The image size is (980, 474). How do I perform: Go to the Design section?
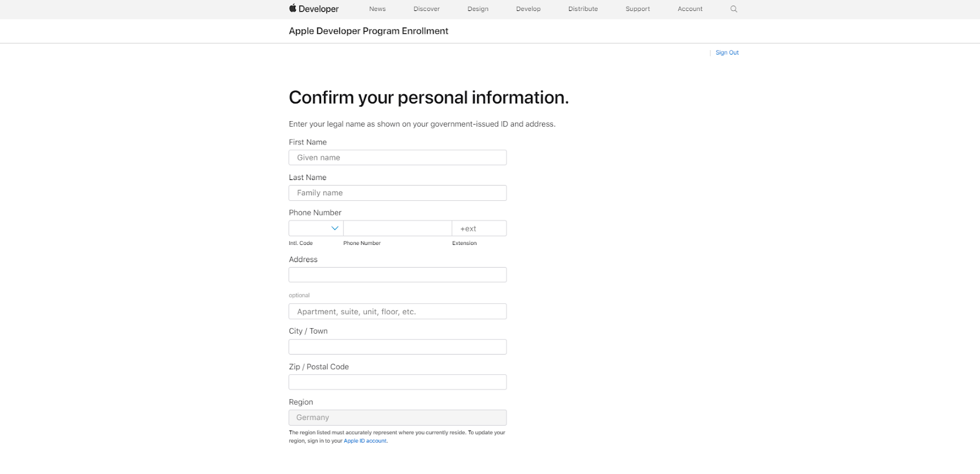pyautogui.click(x=478, y=9)
